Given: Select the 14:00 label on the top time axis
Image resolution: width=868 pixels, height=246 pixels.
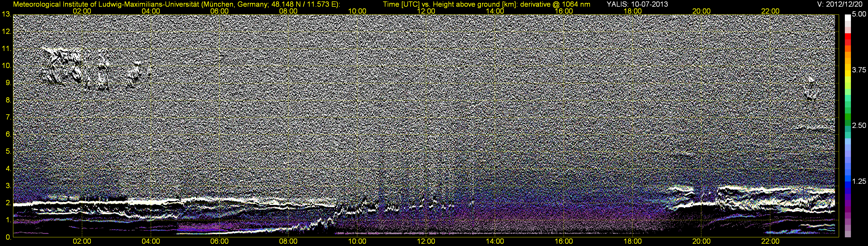Looking at the screenshot, I should click(x=495, y=11).
